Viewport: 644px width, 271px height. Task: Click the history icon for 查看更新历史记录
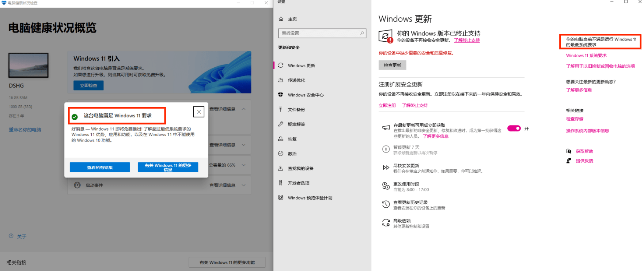click(x=386, y=204)
